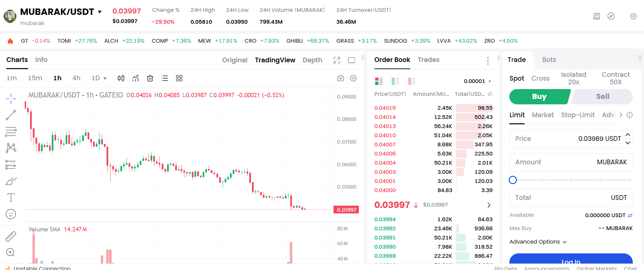Image resolution: width=644 pixels, height=270 pixels.
Task: Decrease the limit price with down arrow
Action: (628, 143)
